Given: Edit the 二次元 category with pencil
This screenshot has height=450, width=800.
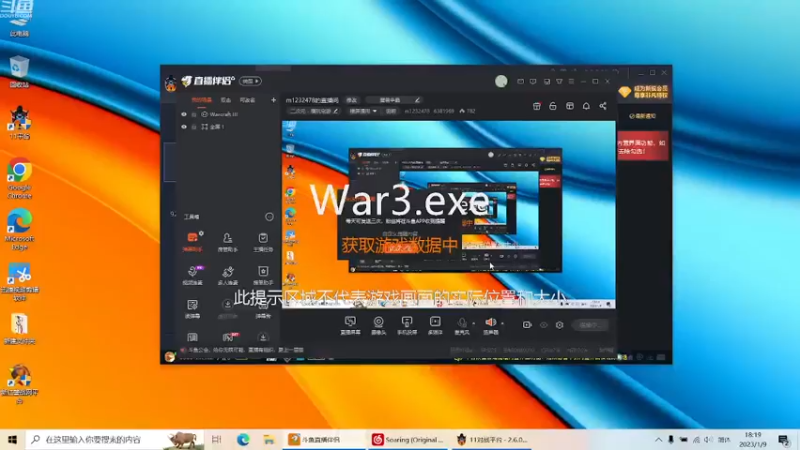Looking at the screenshot, I should pos(336,111).
